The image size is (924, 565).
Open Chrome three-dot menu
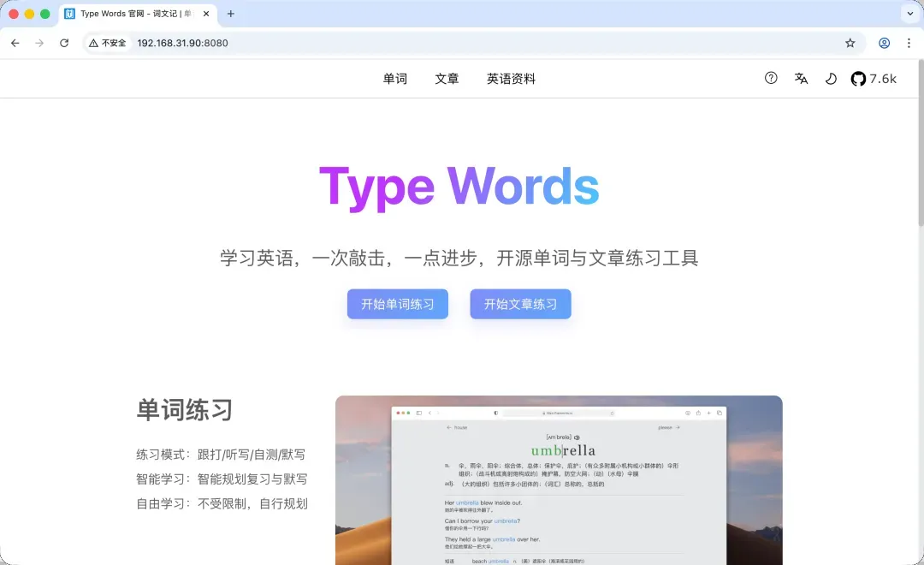[x=908, y=43]
